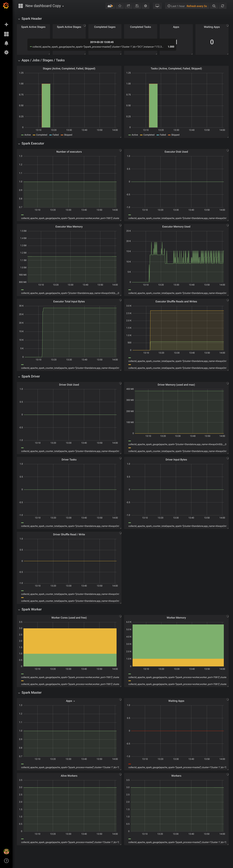Click the Driver Shuffle Read / Write title
233x868 pixels.
pyautogui.click(x=69, y=534)
